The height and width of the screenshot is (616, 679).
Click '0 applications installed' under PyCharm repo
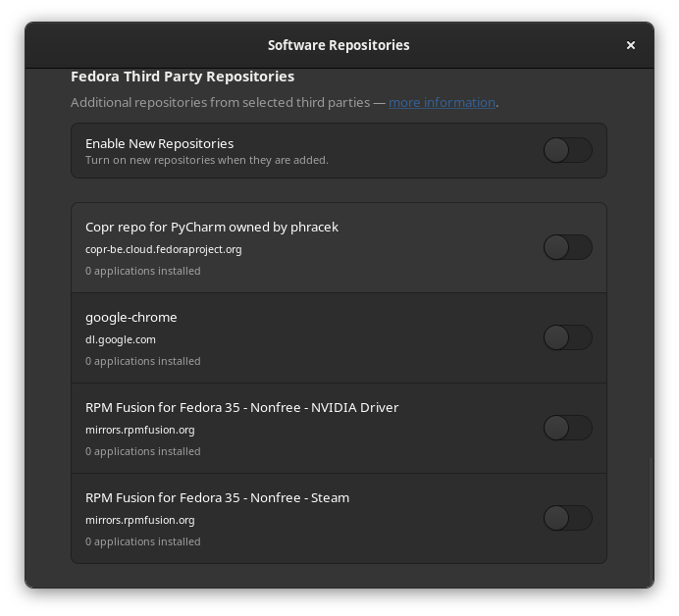pos(143,271)
